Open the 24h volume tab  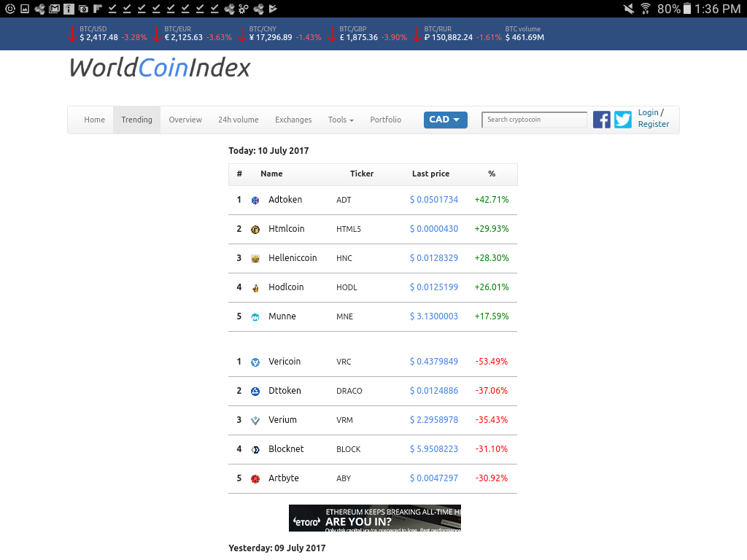239,120
